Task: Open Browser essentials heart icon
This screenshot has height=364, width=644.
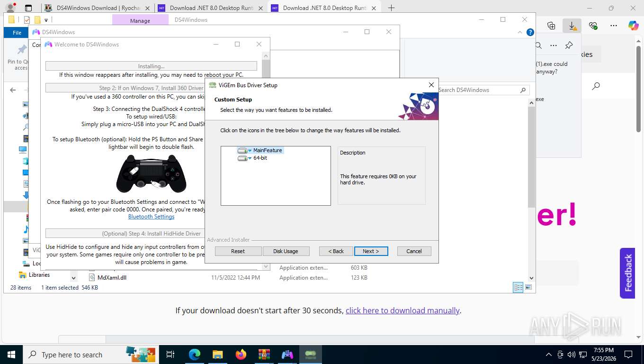Action: (593, 26)
